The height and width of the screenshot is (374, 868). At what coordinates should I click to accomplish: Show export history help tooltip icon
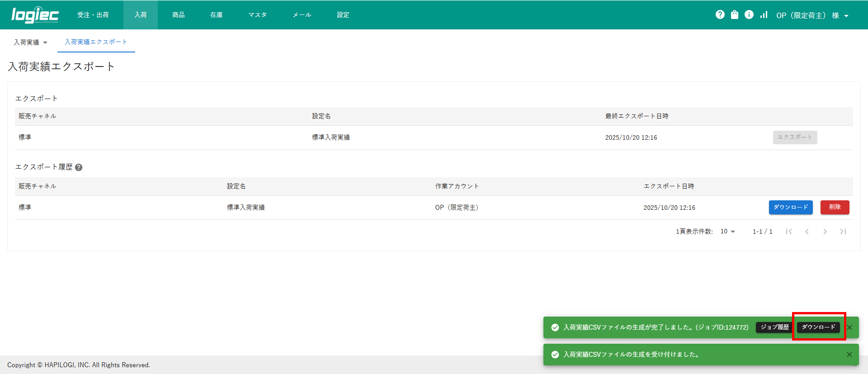[79, 167]
